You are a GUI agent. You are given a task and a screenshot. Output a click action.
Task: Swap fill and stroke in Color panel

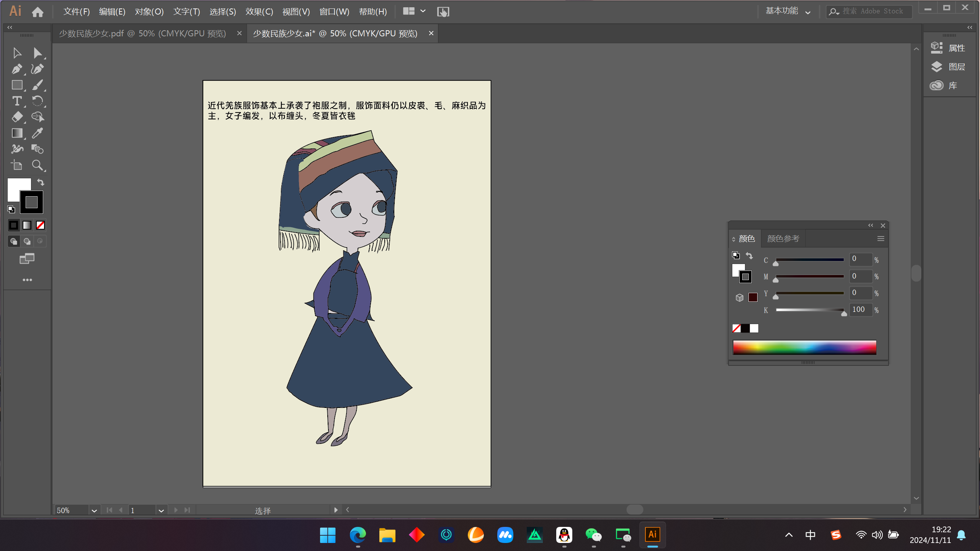(x=749, y=255)
